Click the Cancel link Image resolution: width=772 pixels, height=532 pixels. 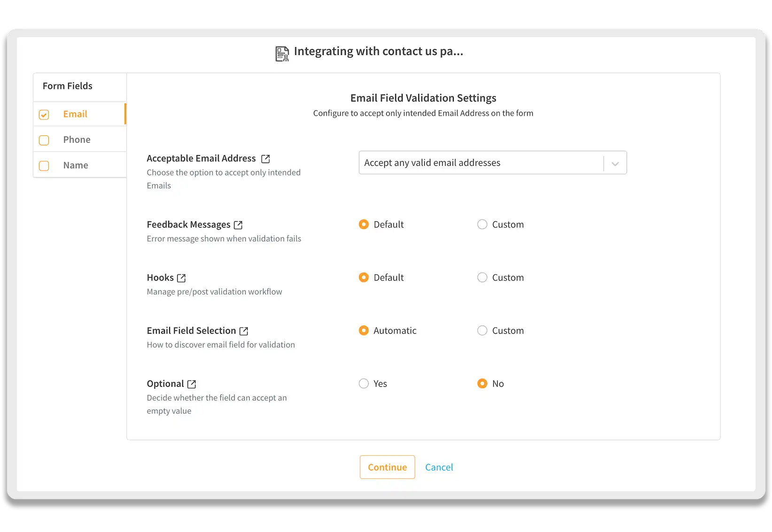(439, 467)
